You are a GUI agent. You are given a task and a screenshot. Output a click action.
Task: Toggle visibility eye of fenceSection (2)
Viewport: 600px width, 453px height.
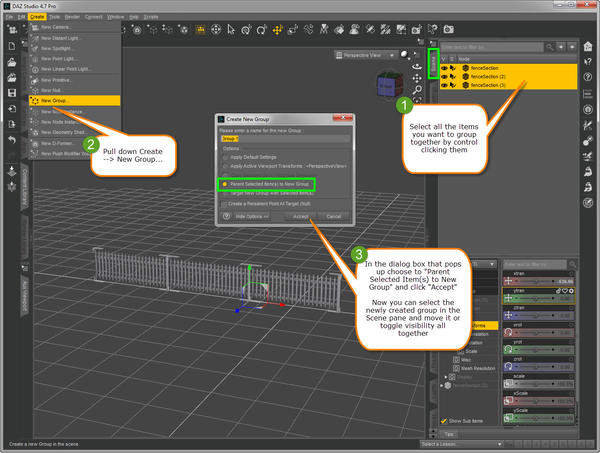pos(444,77)
